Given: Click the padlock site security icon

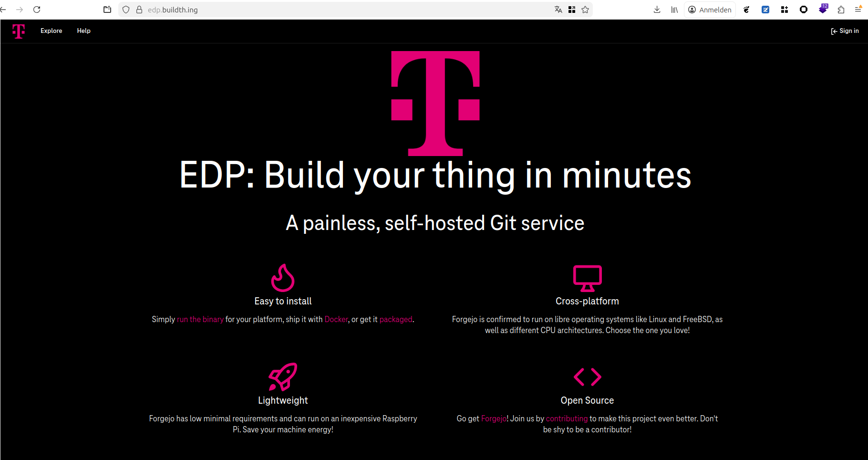Looking at the screenshot, I should click(139, 10).
